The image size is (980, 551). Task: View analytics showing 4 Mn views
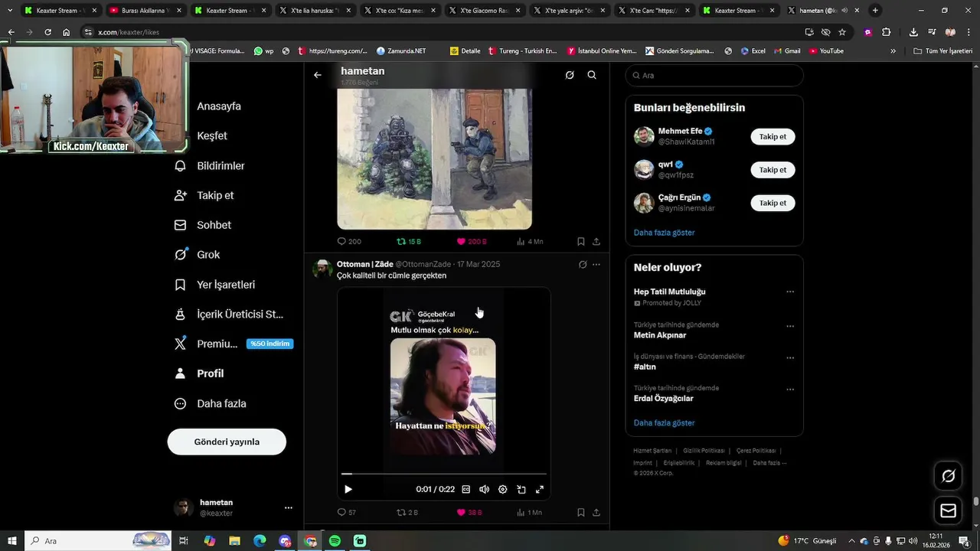[x=530, y=241]
